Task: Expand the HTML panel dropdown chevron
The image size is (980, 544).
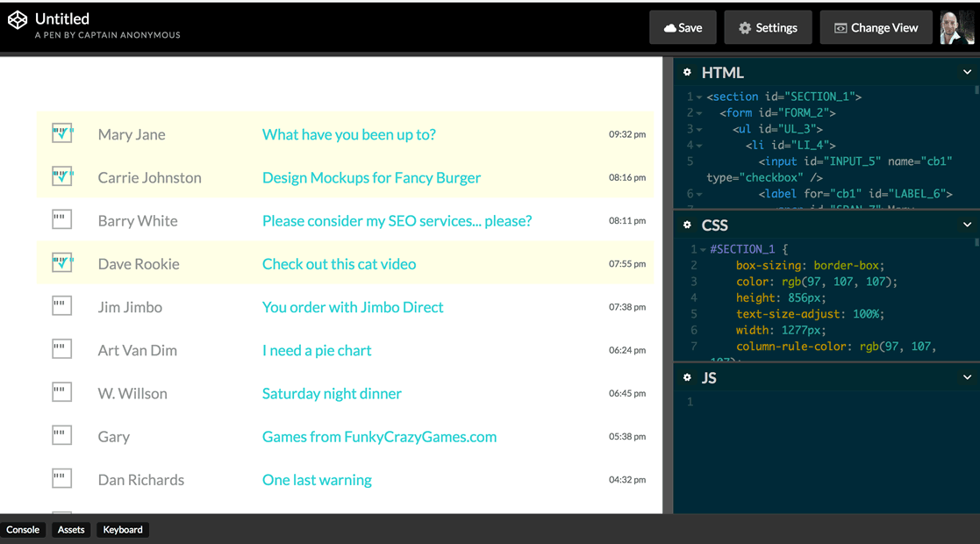Action: [967, 73]
